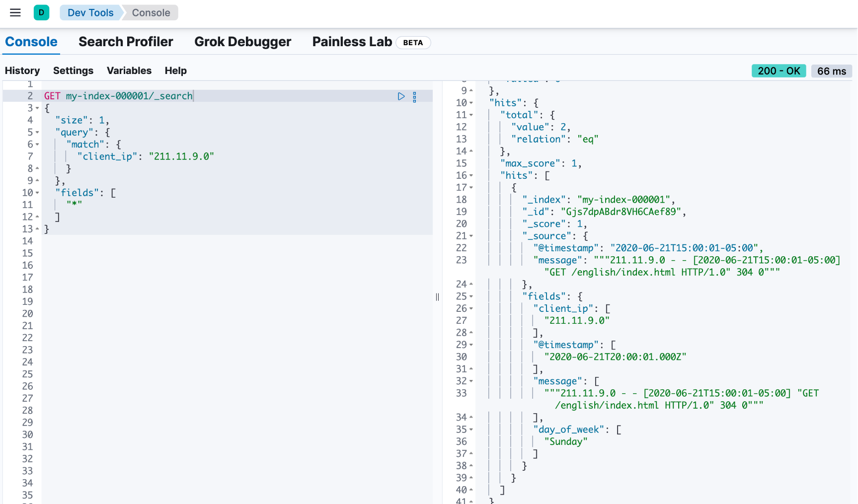Image resolution: width=858 pixels, height=504 pixels.
Task: Switch to the Search Profiler tab
Action: (x=126, y=42)
